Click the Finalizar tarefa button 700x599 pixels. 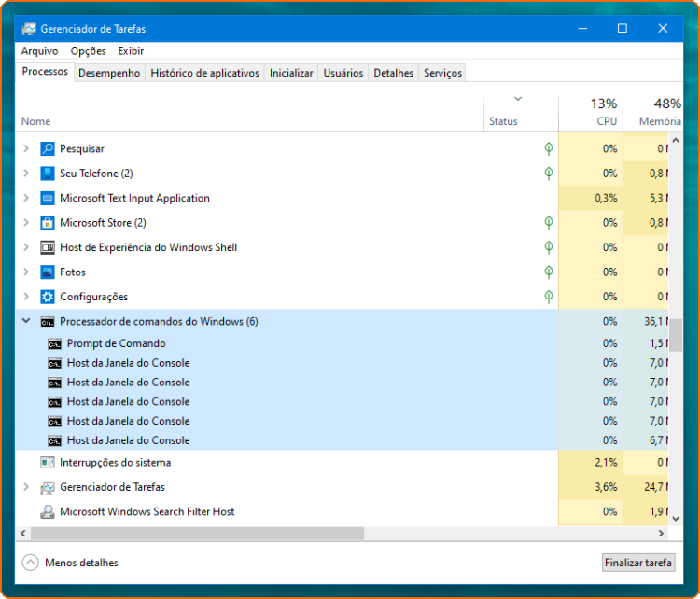pos(638,563)
